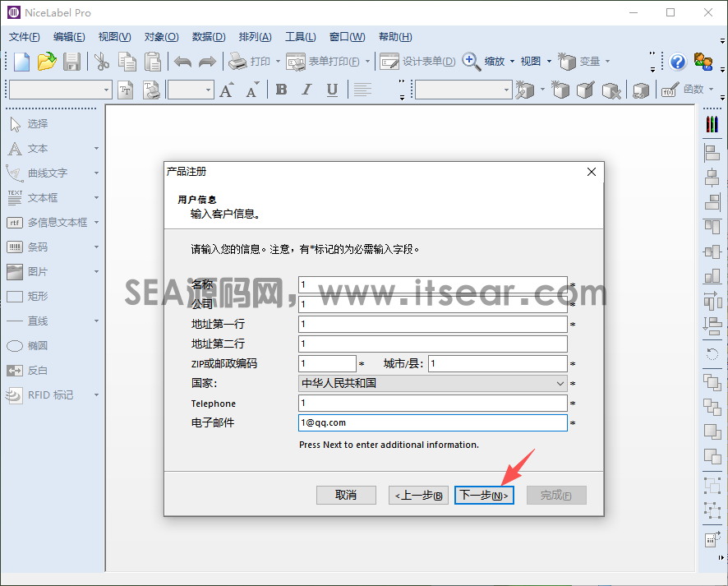728x586 pixels.
Task: Toggle underline text formatting
Action: (332, 90)
